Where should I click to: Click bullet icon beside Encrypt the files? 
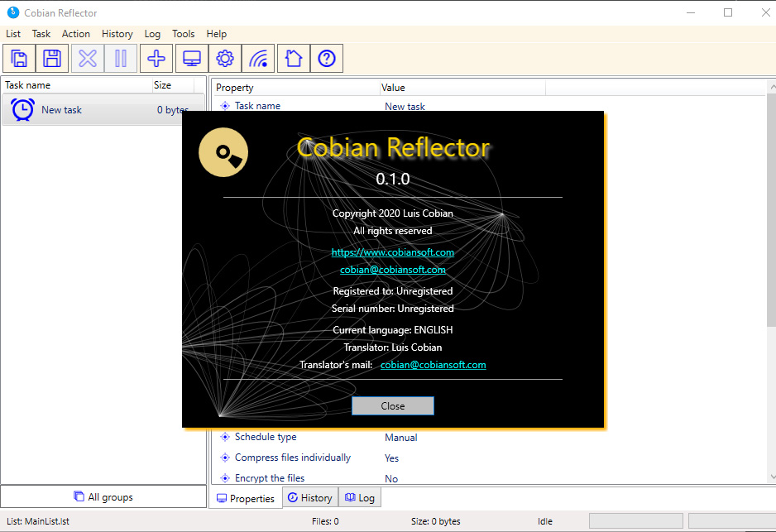(225, 478)
